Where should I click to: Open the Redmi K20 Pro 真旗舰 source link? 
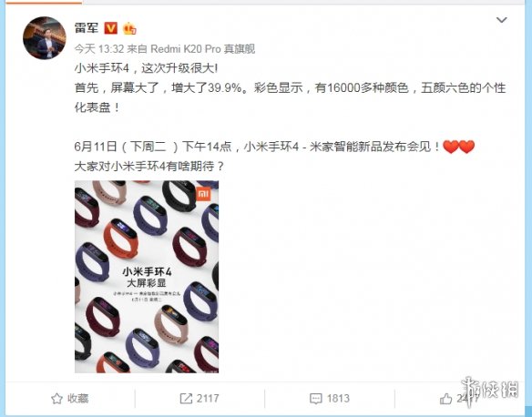(x=202, y=49)
